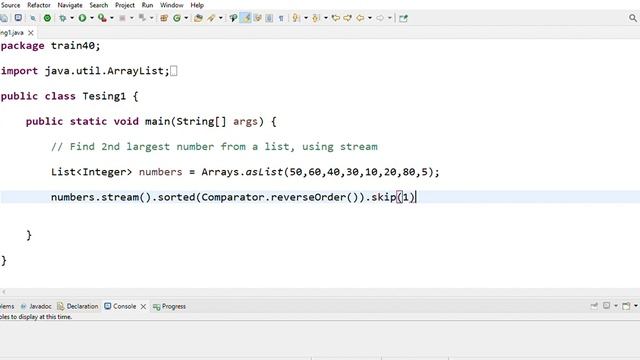The width and height of the screenshot is (640, 360).
Task: Click the Pin Editor toolbar icon
Action: coord(403,18)
